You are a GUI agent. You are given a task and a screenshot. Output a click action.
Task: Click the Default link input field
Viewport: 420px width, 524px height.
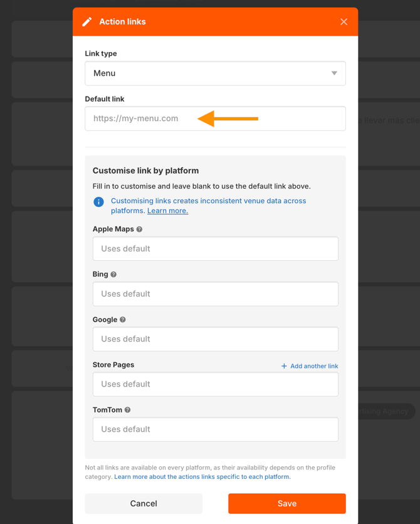(215, 118)
